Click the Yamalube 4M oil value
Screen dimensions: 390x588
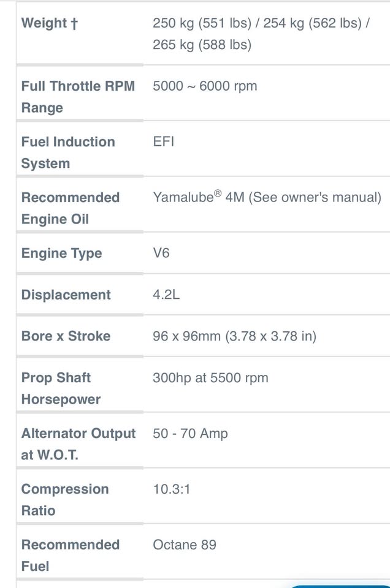[267, 197]
